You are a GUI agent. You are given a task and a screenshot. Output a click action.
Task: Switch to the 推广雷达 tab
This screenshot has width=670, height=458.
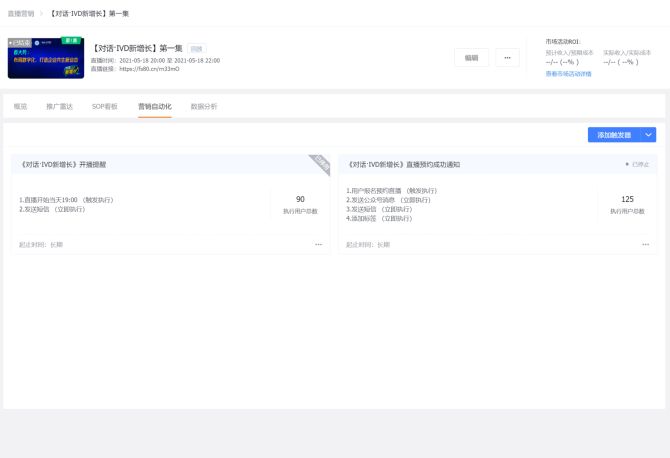[59, 106]
